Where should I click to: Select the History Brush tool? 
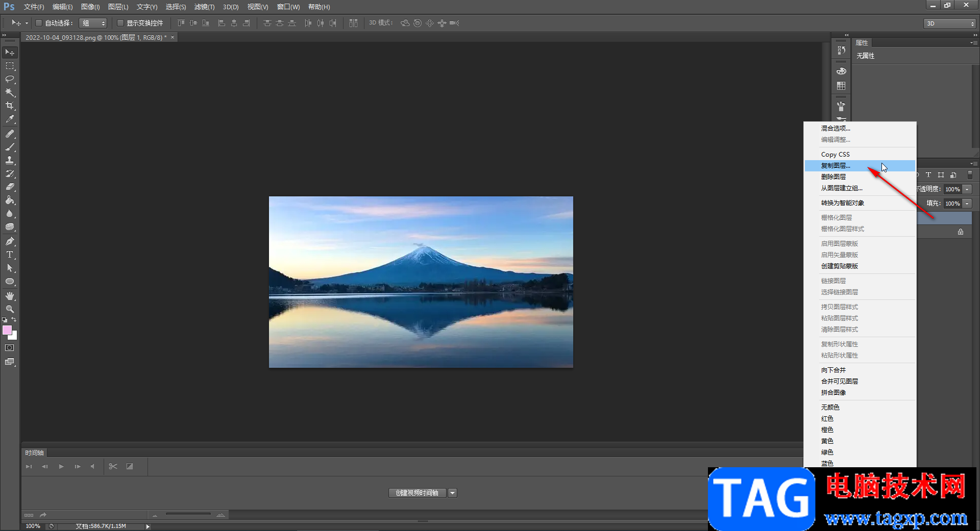click(10, 173)
